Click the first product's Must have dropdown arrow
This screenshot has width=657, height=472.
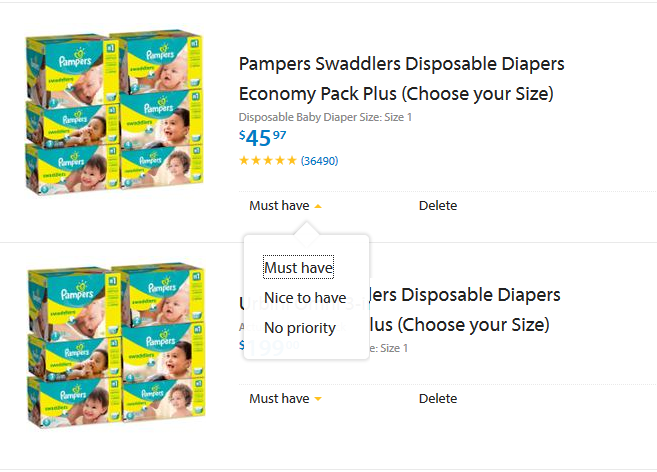click(318, 206)
